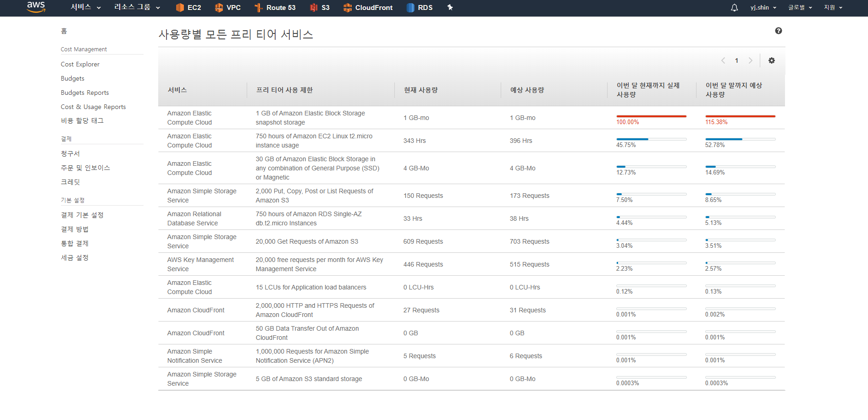Click the 100.00% red usage bar
868x420 pixels.
[651, 116]
